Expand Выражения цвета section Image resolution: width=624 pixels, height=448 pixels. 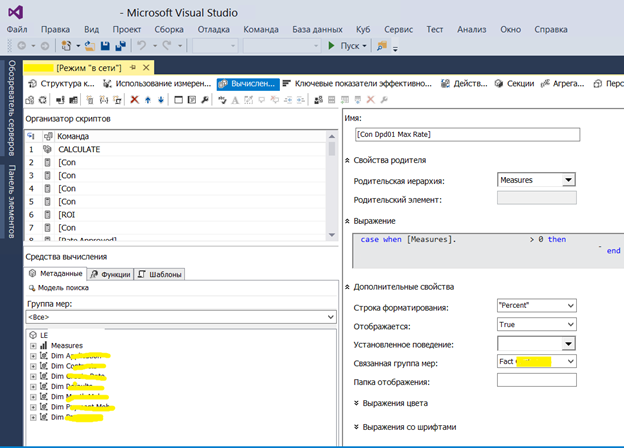356,403
